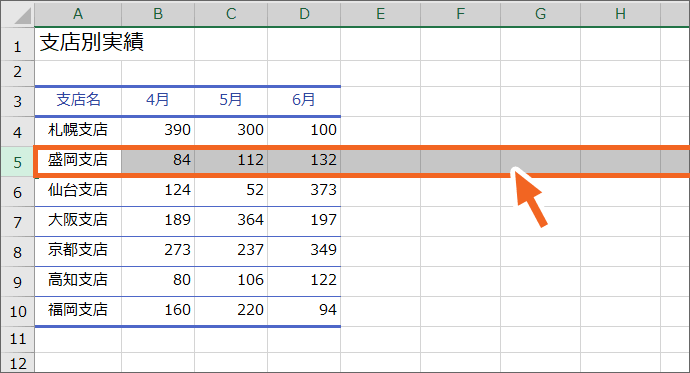This screenshot has width=690, height=373.
Task: Select cell with value 132
Action: 304,161
